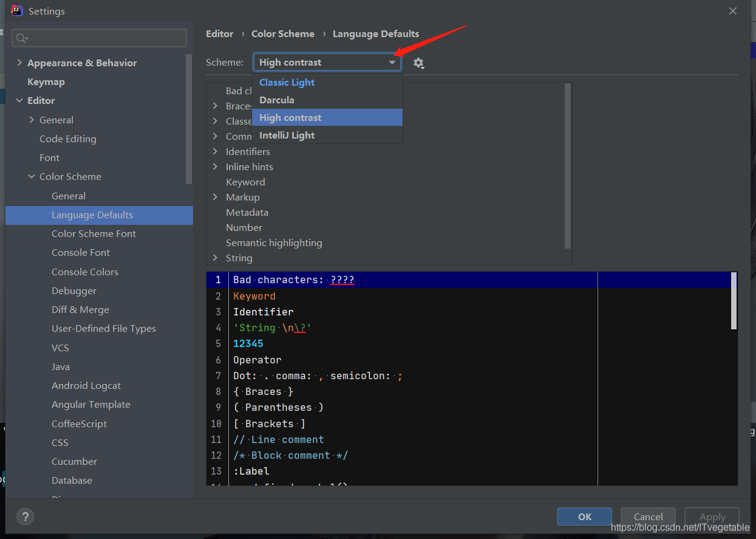
Task: Click ':Label' line in preview
Action: click(x=251, y=471)
